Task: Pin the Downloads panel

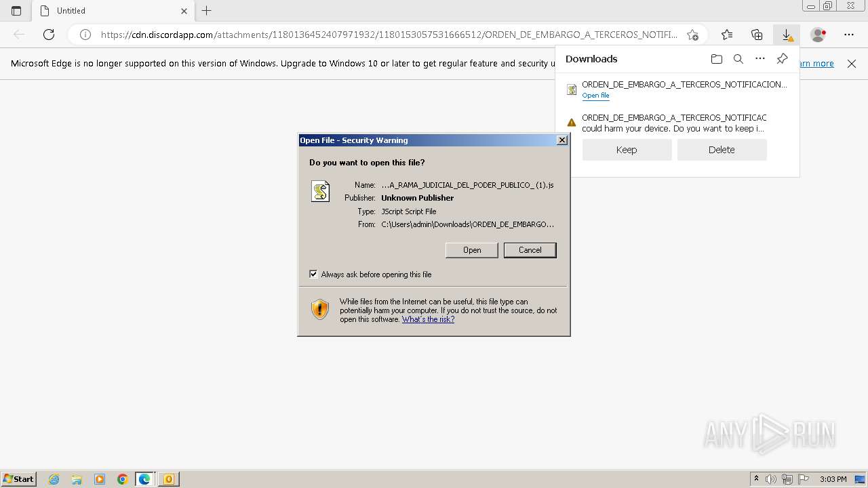Action: coord(782,59)
